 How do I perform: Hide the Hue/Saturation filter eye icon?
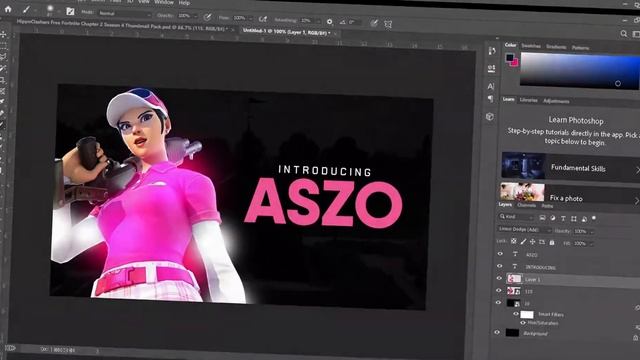(523, 322)
